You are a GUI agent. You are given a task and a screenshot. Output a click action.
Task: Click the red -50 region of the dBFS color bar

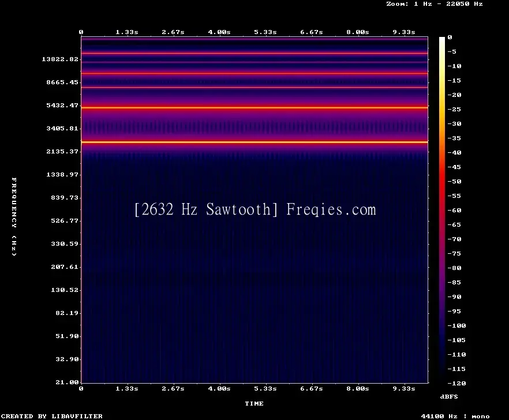tap(442, 181)
